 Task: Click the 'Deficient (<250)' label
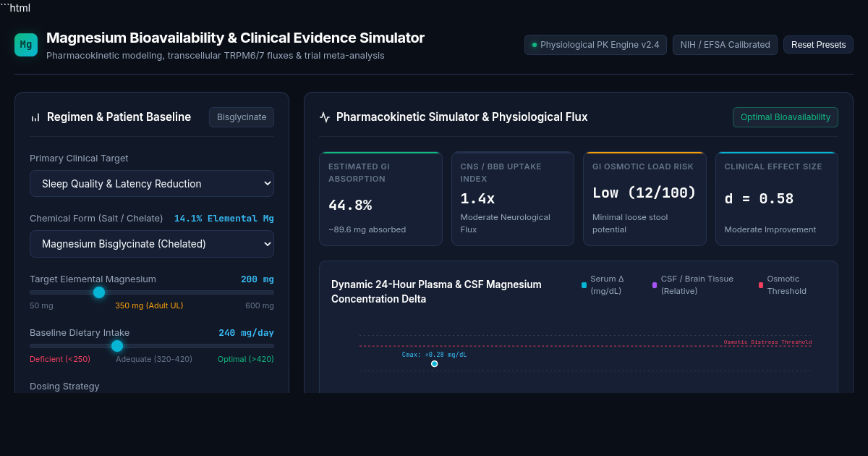[x=60, y=359]
